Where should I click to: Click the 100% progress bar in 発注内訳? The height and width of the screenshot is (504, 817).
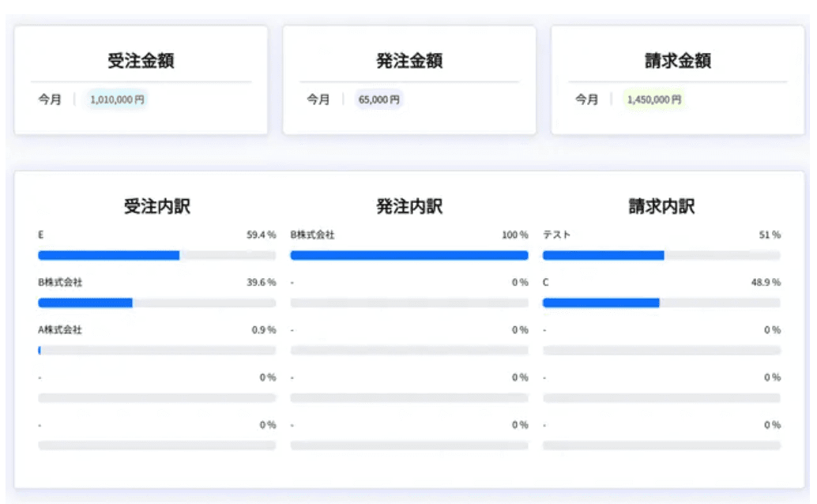click(x=409, y=255)
